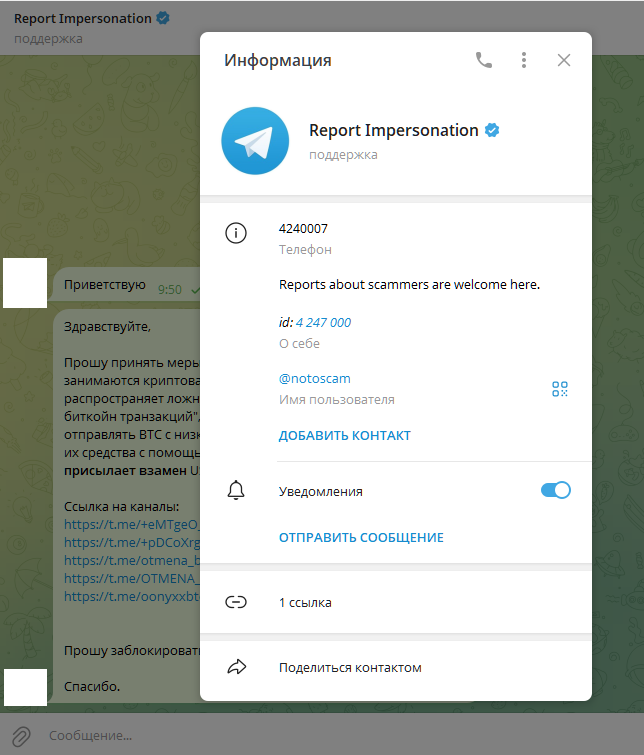The image size is (644, 755).
Task: Open the https://t.me/+pDCoXrg link in the chat
Action: 132,543
